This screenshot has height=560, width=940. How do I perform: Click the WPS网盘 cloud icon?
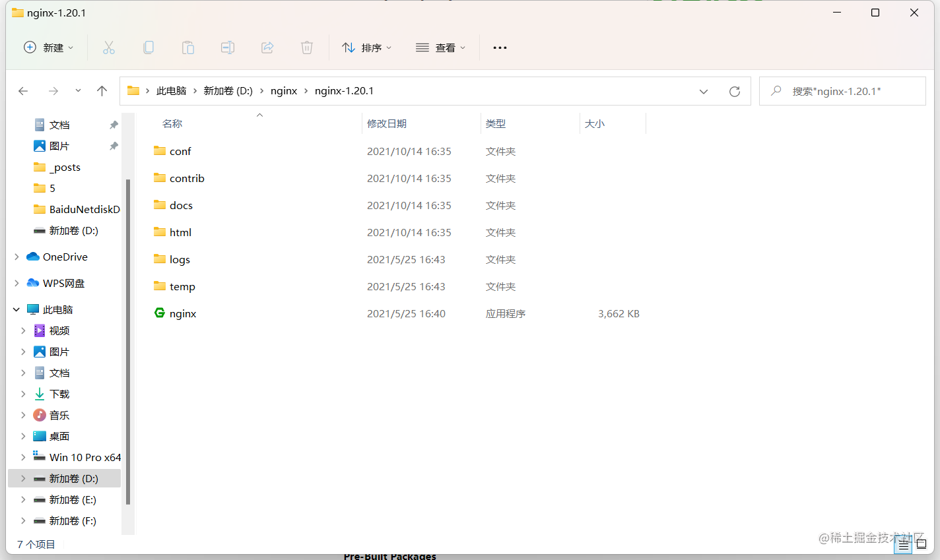tap(32, 283)
